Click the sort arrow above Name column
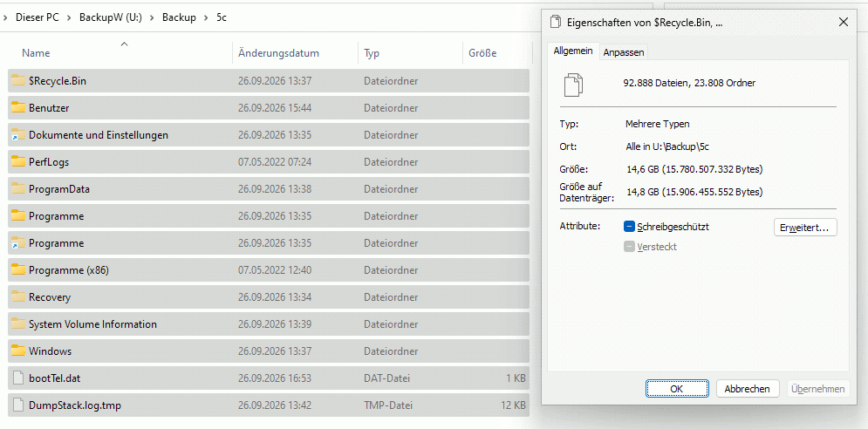The width and height of the screenshot is (868, 429). coord(125,44)
